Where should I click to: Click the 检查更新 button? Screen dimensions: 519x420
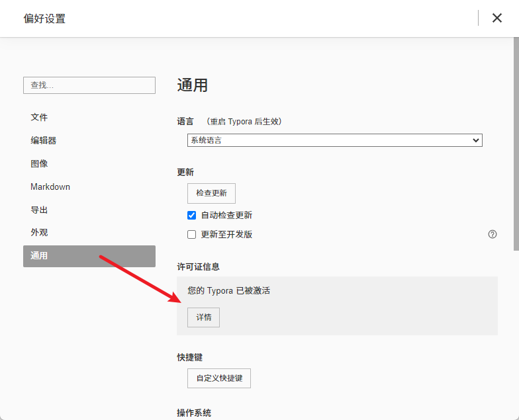(x=211, y=193)
